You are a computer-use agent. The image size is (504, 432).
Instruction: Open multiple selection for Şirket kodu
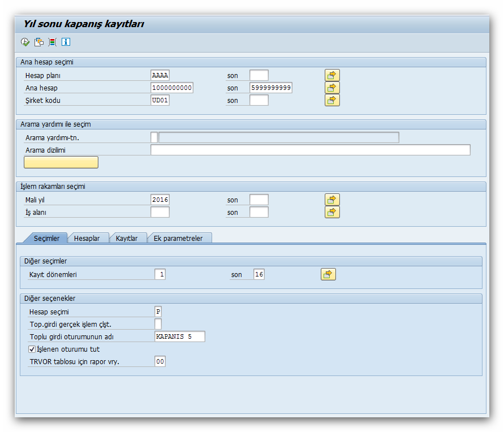[x=332, y=100]
